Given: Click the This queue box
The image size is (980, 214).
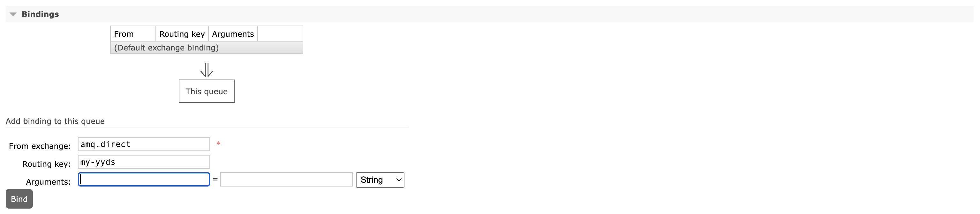Looking at the screenshot, I should pos(207,91).
